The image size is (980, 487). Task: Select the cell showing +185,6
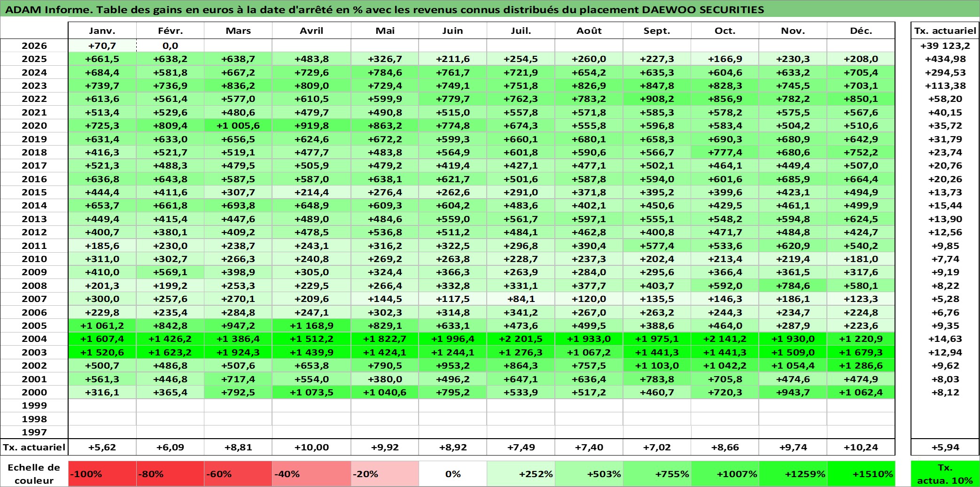(102, 246)
